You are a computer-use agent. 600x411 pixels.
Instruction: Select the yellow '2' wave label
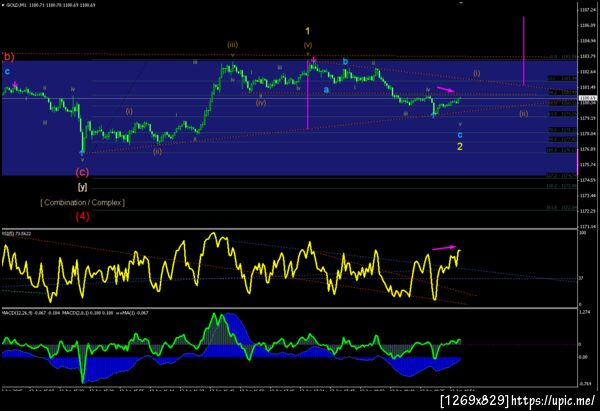(x=460, y=146)
